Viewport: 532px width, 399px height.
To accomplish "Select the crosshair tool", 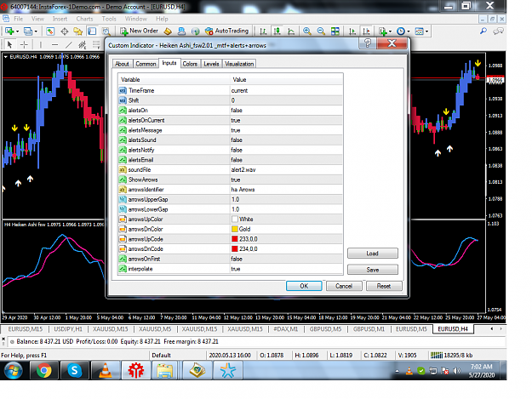I will (24, 44).
